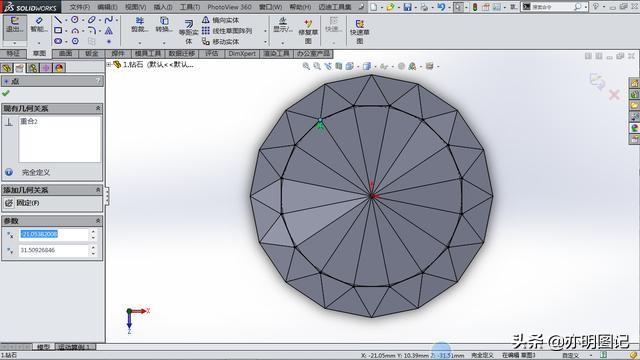The width and height of the screenshot is (640, 360).
Task: Open the DisplayManager color ball tab
Action: pyautogui.click(x=59, y=68)
